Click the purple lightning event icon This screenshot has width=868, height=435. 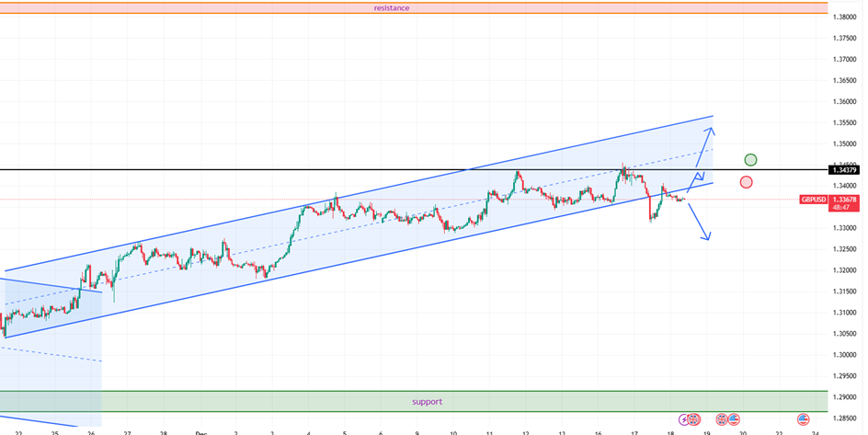point(683,419)
